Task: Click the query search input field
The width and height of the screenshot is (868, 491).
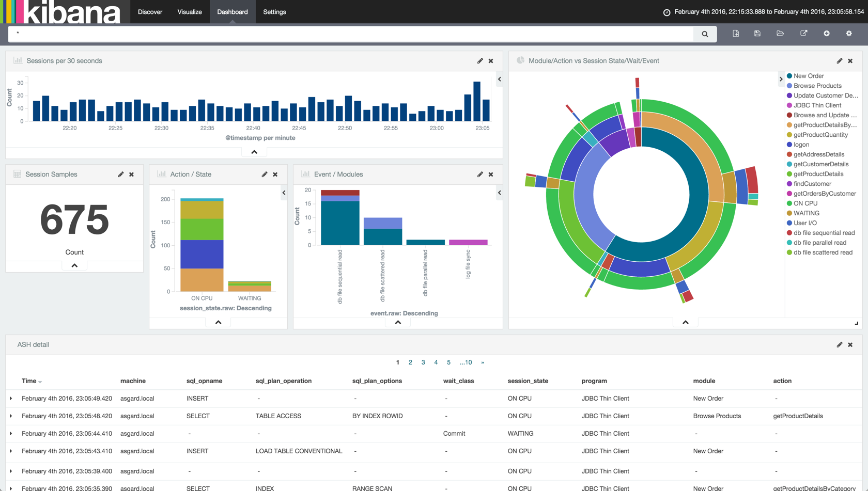Action: point(351,34)
